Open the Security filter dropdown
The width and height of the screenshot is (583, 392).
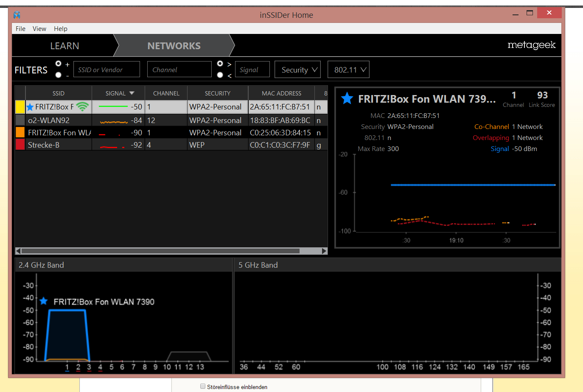click(x=297, y=70)
